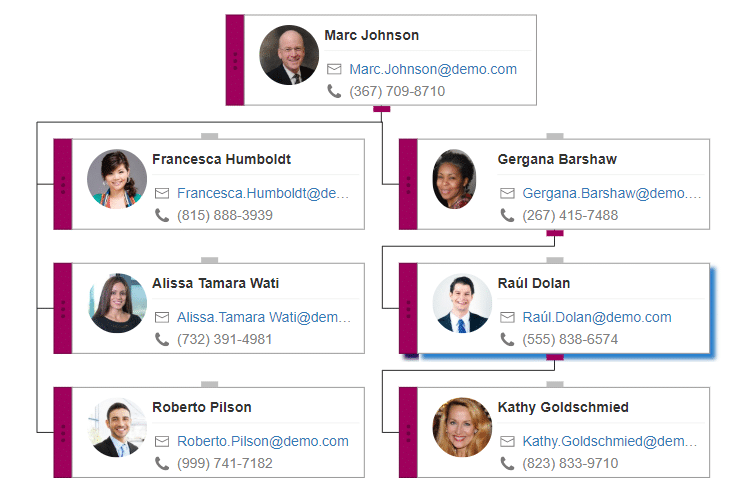Toggle the expander beneath Raúl Dolan's card
This screenshot has height=497, width=730.
click(x=554, y=357)
